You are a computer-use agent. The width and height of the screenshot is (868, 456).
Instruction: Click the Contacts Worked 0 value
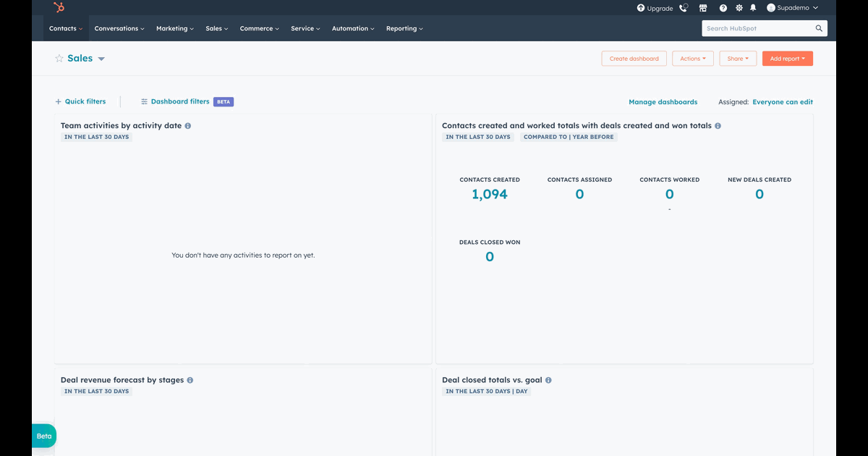[x=670, y=194]
